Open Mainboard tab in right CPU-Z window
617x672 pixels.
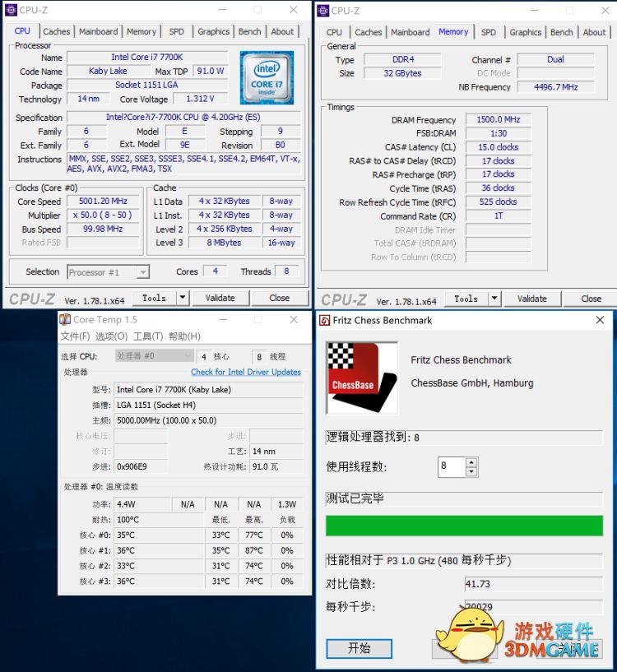click(411, 32)
